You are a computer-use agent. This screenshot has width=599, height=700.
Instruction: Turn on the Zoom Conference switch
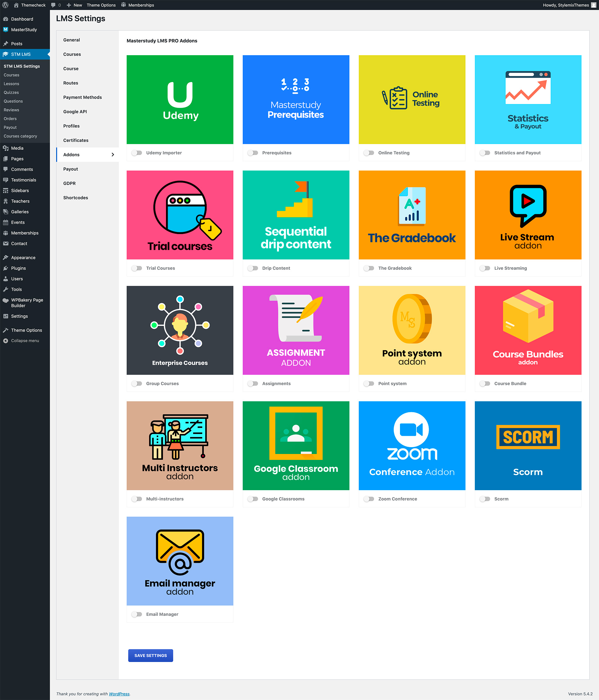[369, 499]
